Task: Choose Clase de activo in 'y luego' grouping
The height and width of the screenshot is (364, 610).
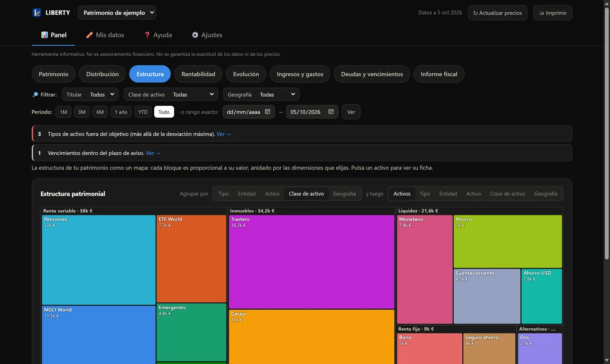Action: [508, 194]
